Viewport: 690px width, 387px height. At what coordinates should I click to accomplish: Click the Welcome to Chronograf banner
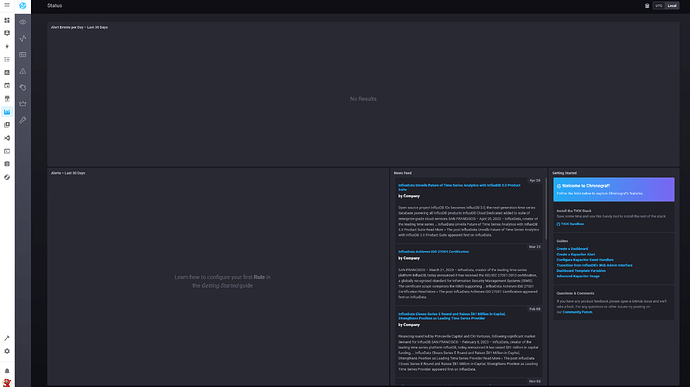tap(613, 189)
